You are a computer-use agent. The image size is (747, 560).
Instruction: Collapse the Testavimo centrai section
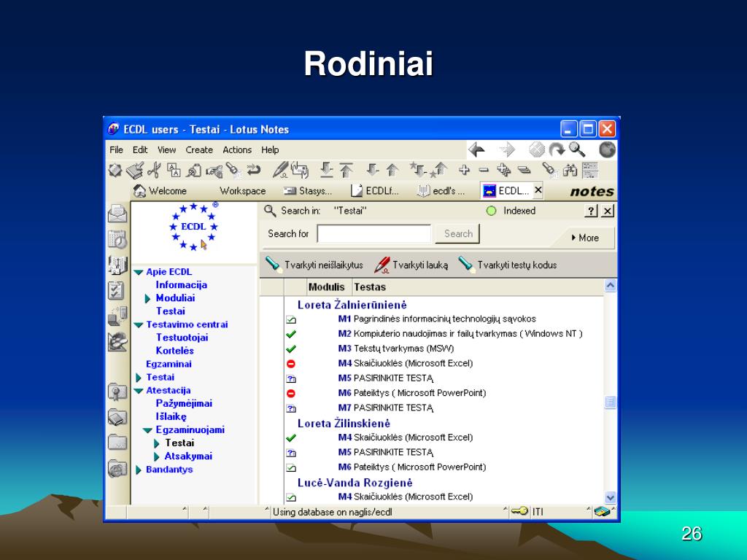tap(139, 324)
